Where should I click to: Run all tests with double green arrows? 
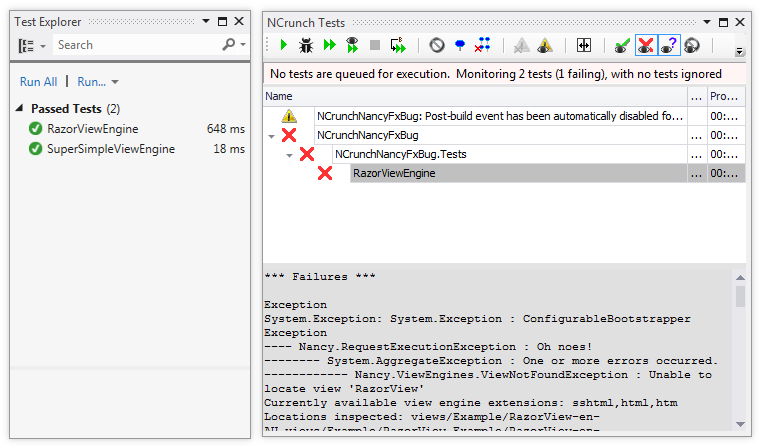tap(330, 45)
